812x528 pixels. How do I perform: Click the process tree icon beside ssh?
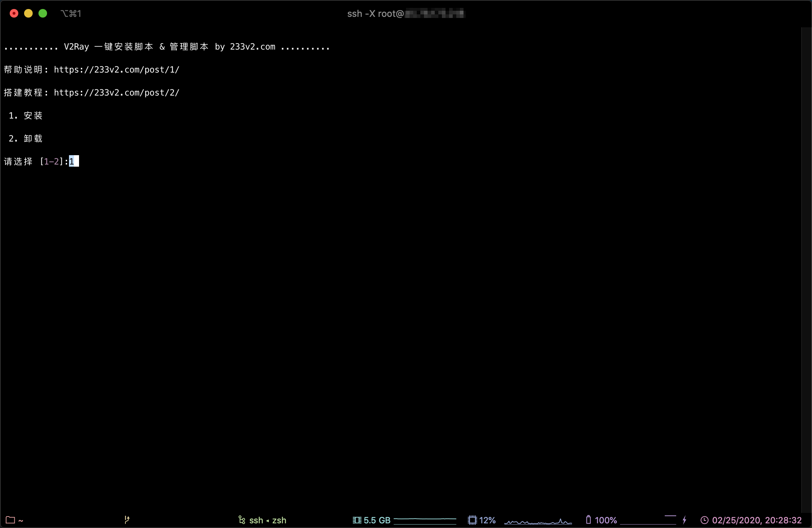coord(242,520)
